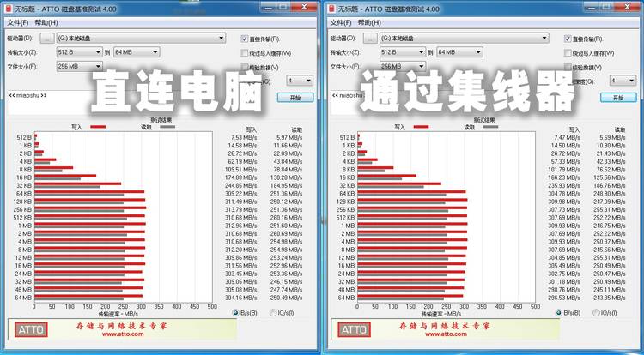The image size is (644, 355).
Task: Click 128 KB row label in left window chart
Action: tap(22, 202)
